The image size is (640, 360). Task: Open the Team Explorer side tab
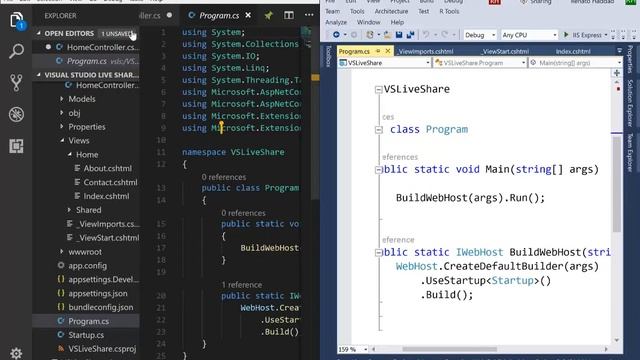tap(630, 152)
